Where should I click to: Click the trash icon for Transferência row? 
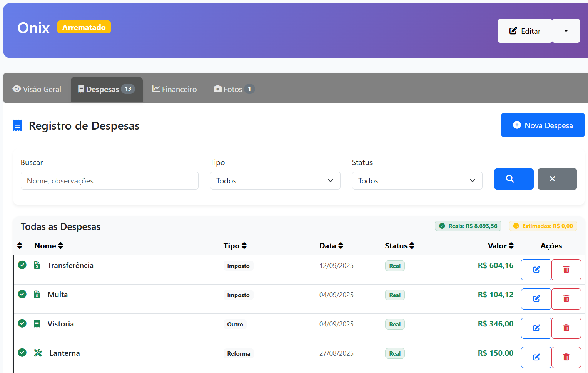pyautogui.click(x=566, y=270)
